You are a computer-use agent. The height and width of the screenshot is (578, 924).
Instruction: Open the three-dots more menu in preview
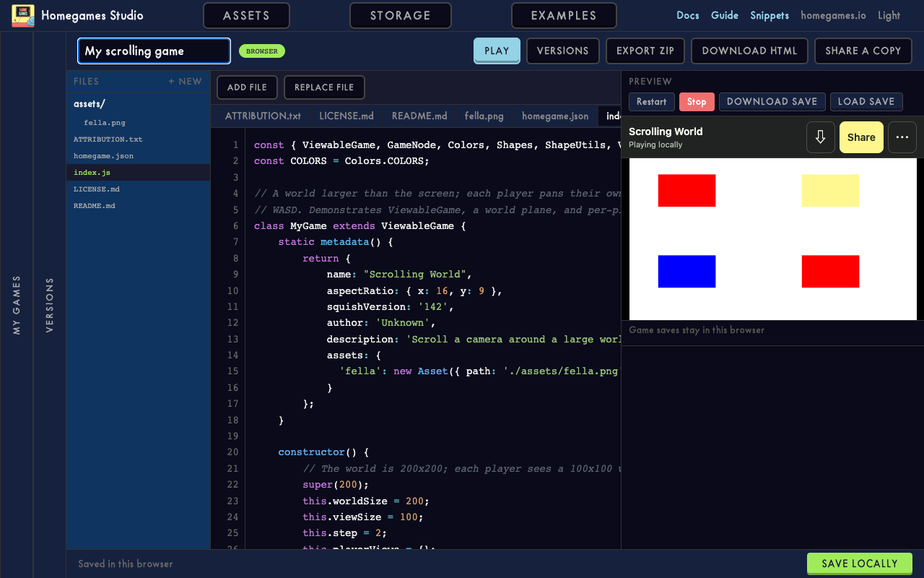(x=902, y=137)
